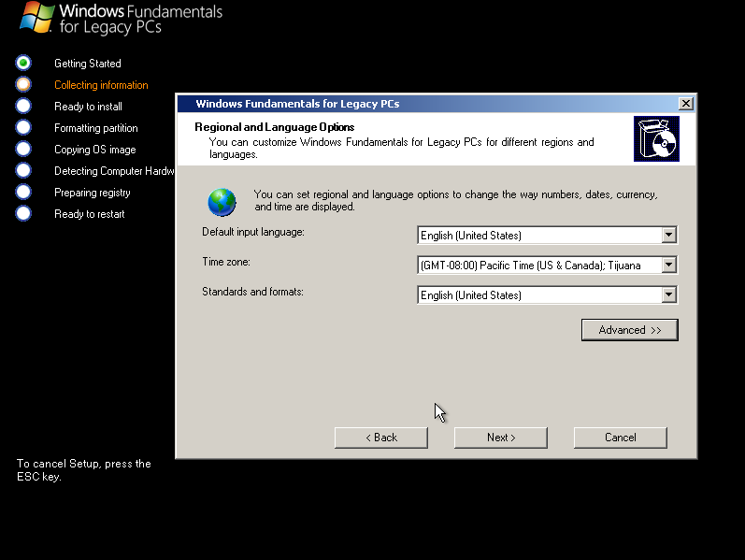Expand the Time zone dropdown arrow

pyautogui.click(x=668, y=265)
